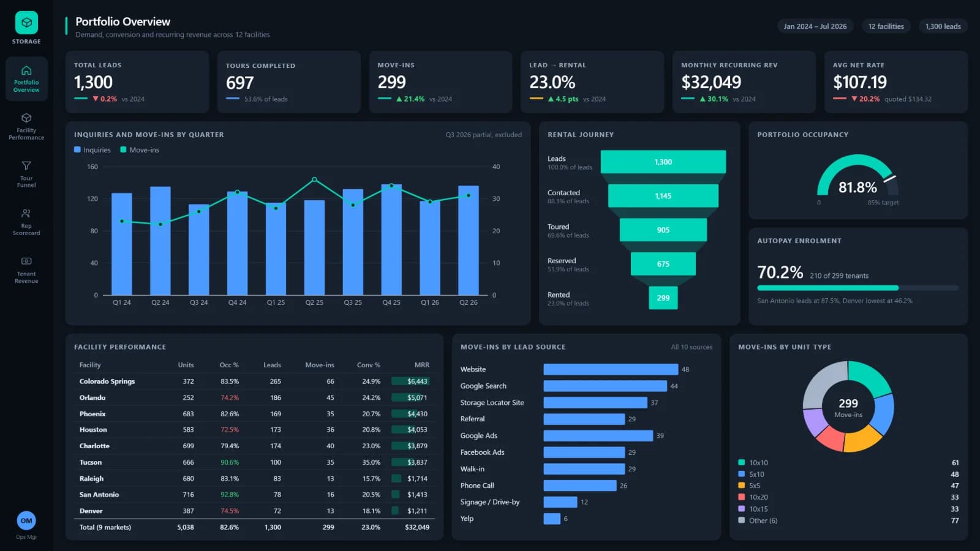
Task: Click the Q1 24 inquiries bar
Action: point(122,244)
